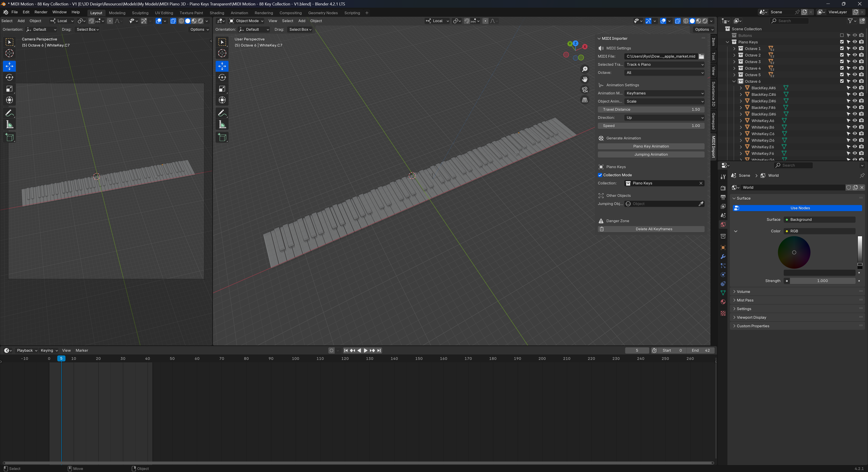Expand the Octave 2 collection
Screen dimensions: 868x472
point(734,55)
